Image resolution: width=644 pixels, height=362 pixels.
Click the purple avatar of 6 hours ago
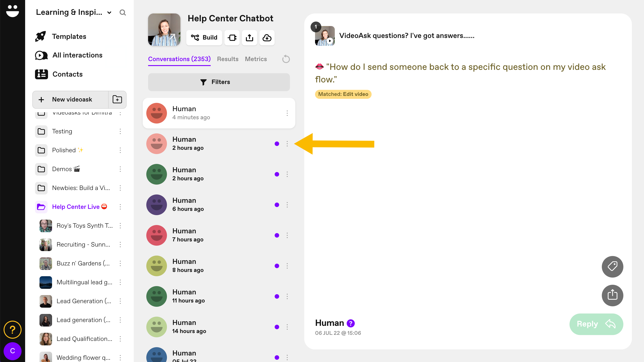coord(156,205)
